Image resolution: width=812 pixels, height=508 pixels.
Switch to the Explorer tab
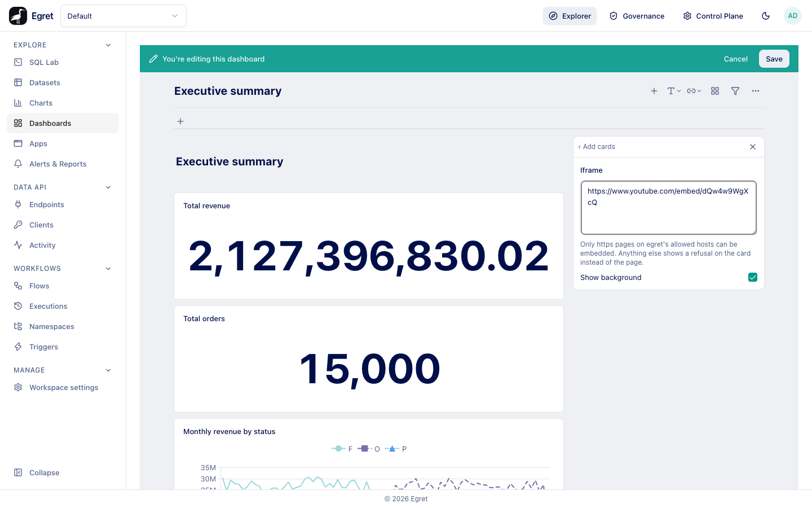click(570, 16)
